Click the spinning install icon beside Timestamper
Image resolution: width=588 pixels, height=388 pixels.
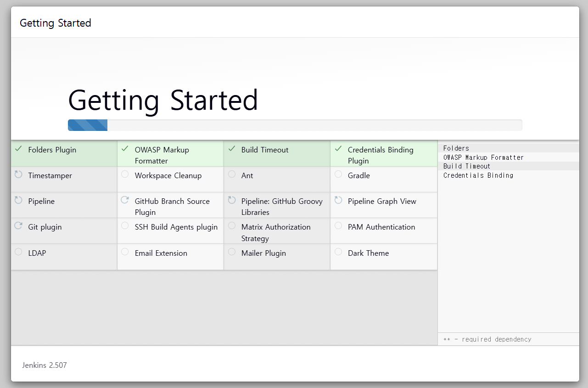click(x=18, y=174)
